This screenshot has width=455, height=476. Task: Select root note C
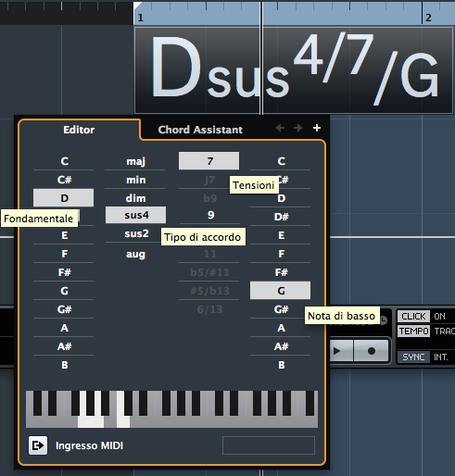point(64,161)
